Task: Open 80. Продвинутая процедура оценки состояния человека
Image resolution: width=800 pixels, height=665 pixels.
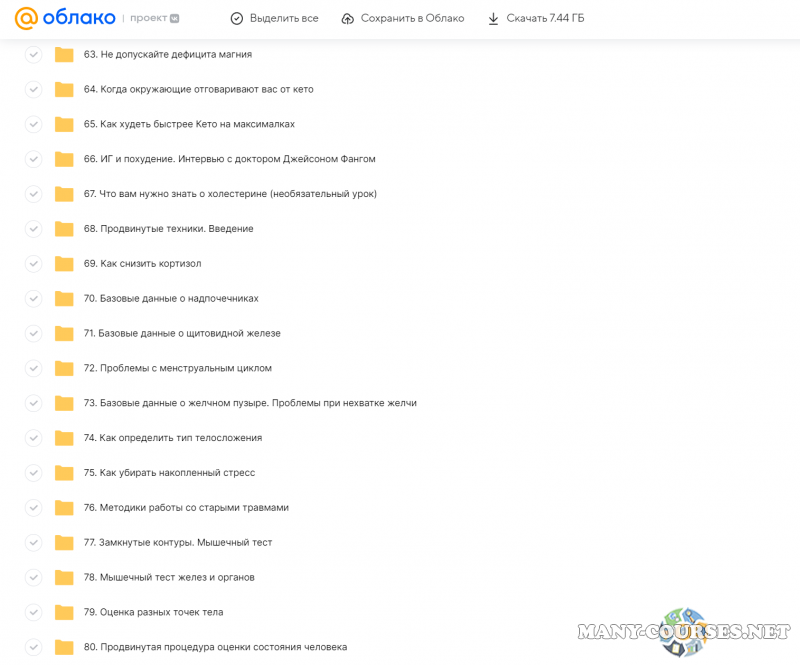Action: 215,647
